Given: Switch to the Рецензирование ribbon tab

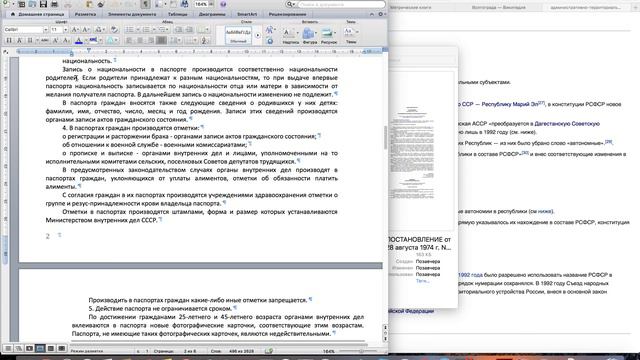Looking at the screenshot, I should pos(287,14).
